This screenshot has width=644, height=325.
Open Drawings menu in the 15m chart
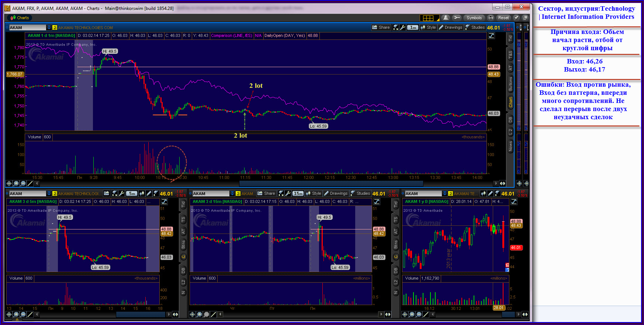[x=335, y=193]
